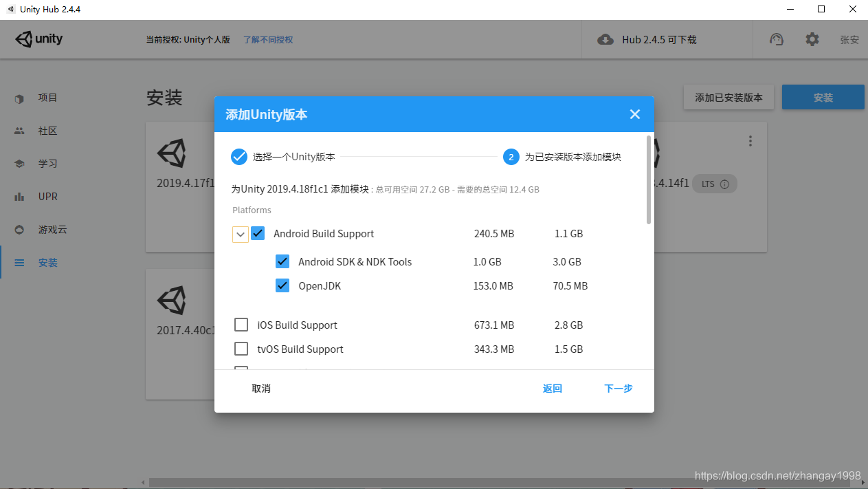Open the support headset icon

[777, 39]
